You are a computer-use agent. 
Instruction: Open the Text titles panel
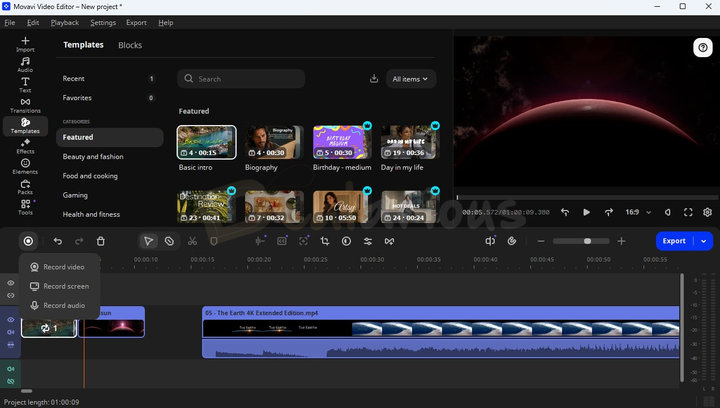click(25, 85)
